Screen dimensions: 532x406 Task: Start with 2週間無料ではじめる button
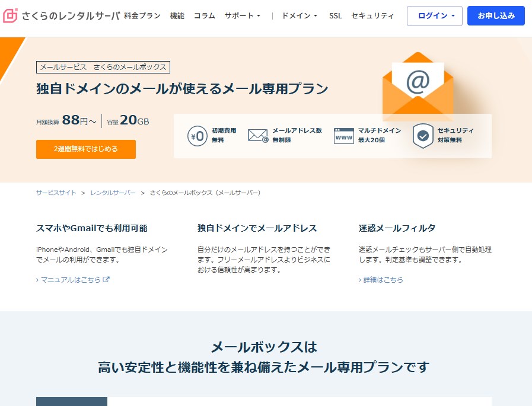click(x=86, y=149)
